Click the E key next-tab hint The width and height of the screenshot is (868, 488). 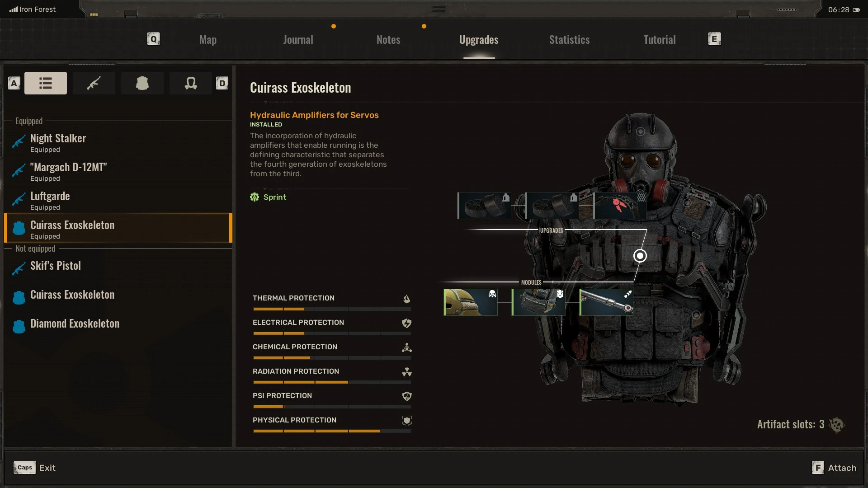[x=714, y=39]
